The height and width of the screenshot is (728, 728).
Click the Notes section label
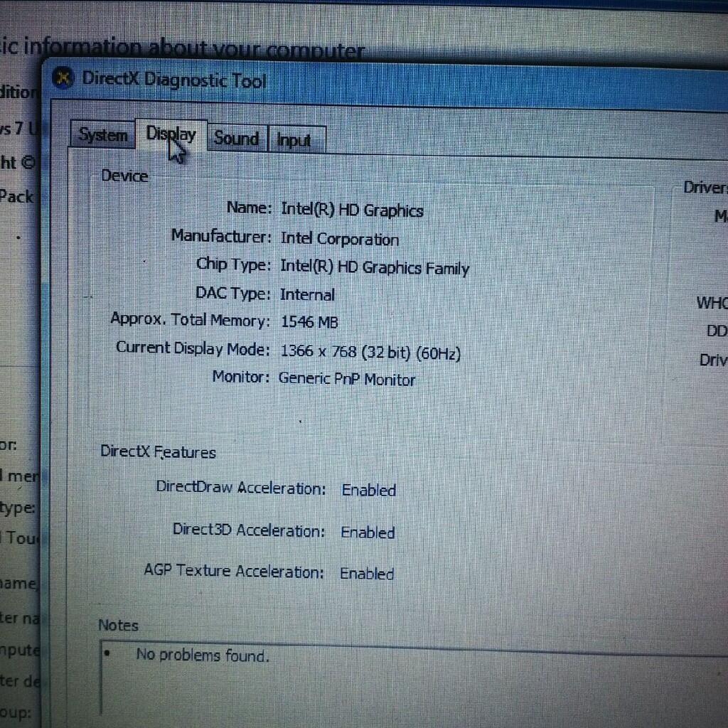pyautogui.click(x=118, y=625)
